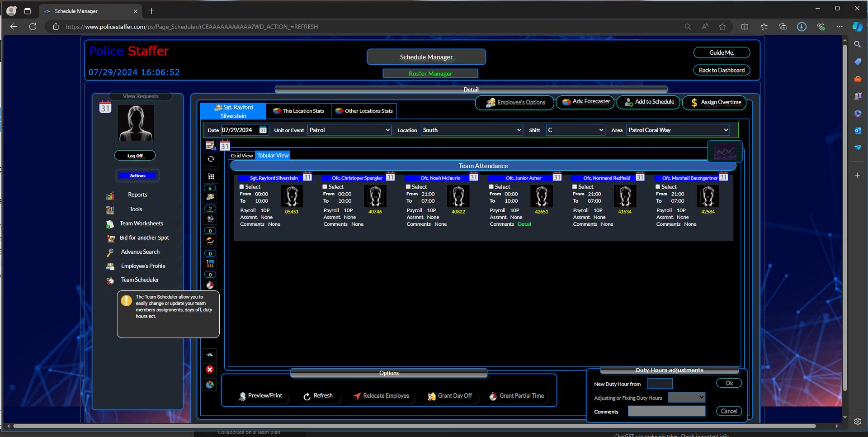Tick the Select checkbox for Sgt. Rayford Silverstein

[242, 187]
